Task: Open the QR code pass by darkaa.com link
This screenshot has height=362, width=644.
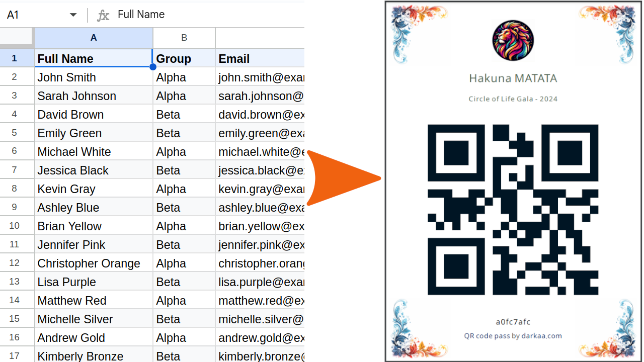Action: pos(513,336)
